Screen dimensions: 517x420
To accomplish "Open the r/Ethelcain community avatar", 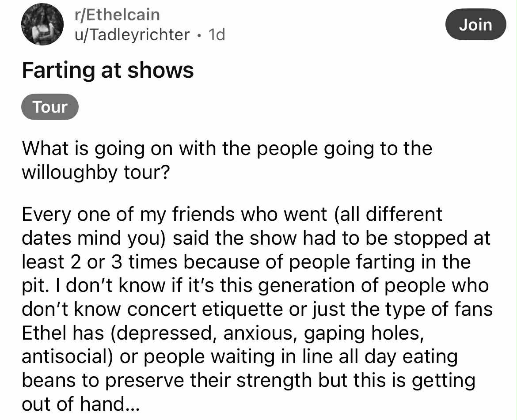I will tap(42, 25).
